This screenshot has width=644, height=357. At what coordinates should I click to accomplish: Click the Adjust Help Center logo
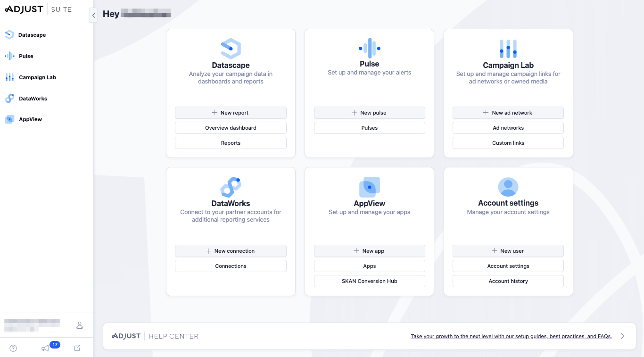[155, 336]
